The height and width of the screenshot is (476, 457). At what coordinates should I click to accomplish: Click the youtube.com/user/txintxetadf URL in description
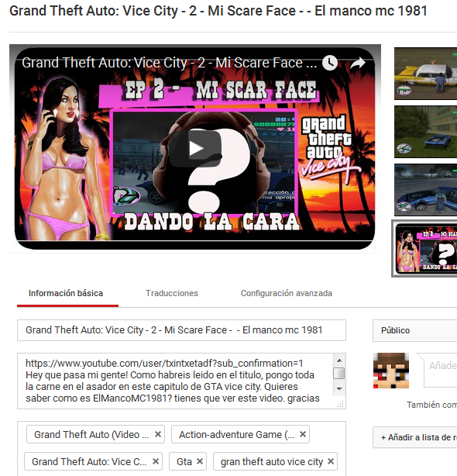164,363
